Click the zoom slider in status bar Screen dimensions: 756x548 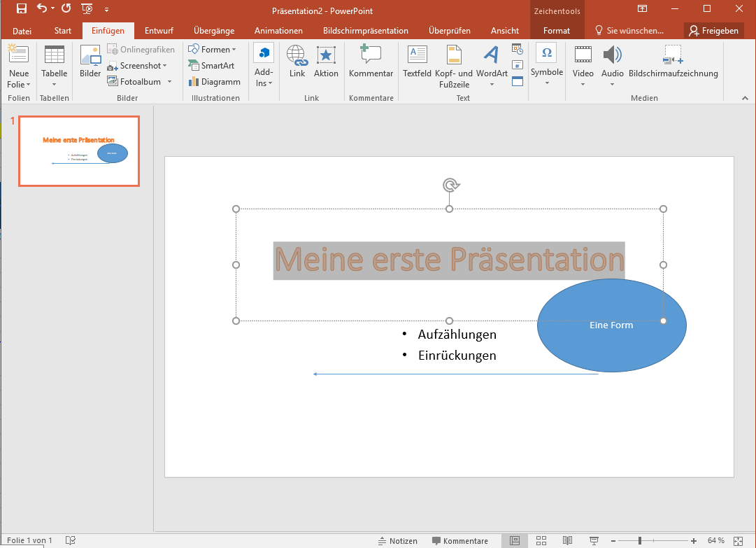coord(639,541)
